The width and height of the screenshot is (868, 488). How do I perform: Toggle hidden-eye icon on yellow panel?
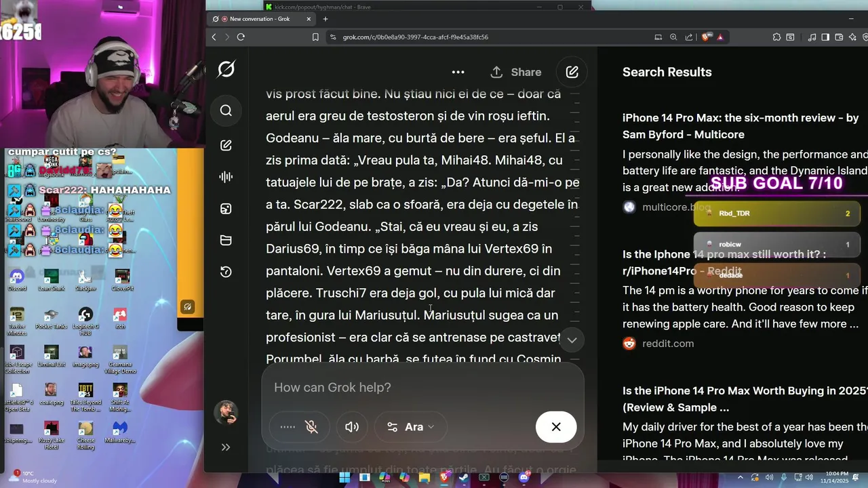click(x=188, y=307)
